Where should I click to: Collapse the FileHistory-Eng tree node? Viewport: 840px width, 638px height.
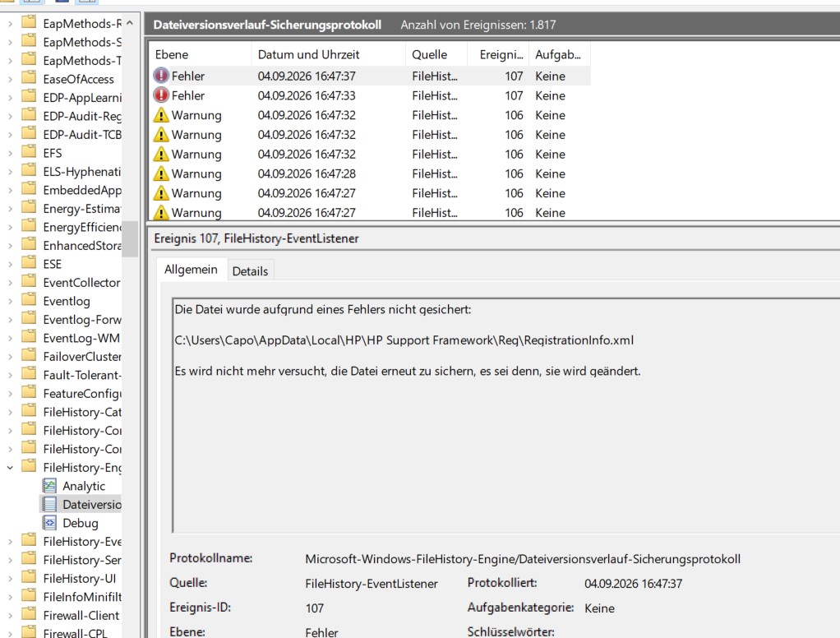click(10, 468)
